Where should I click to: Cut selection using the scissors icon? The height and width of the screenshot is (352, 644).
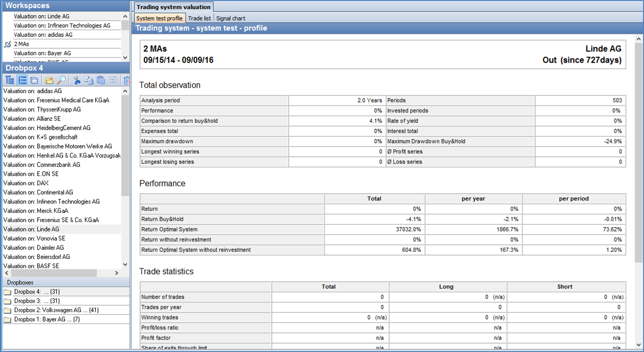[x=77, y=81]
